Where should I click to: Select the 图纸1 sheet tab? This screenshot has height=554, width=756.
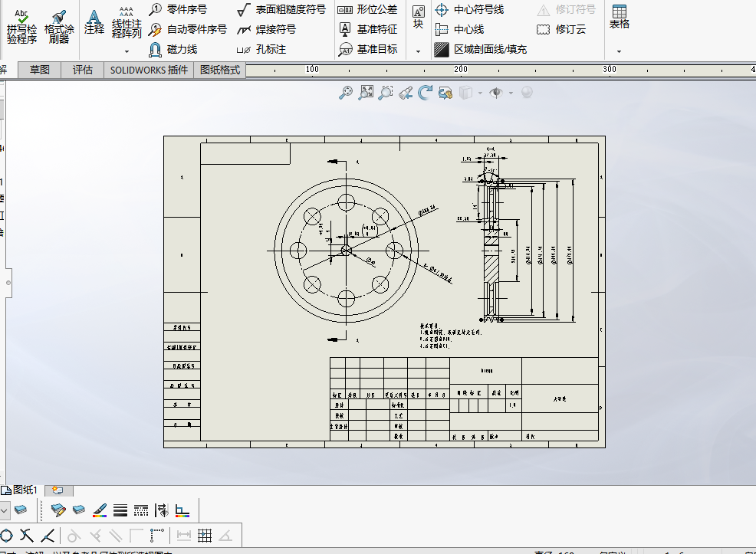20,490
